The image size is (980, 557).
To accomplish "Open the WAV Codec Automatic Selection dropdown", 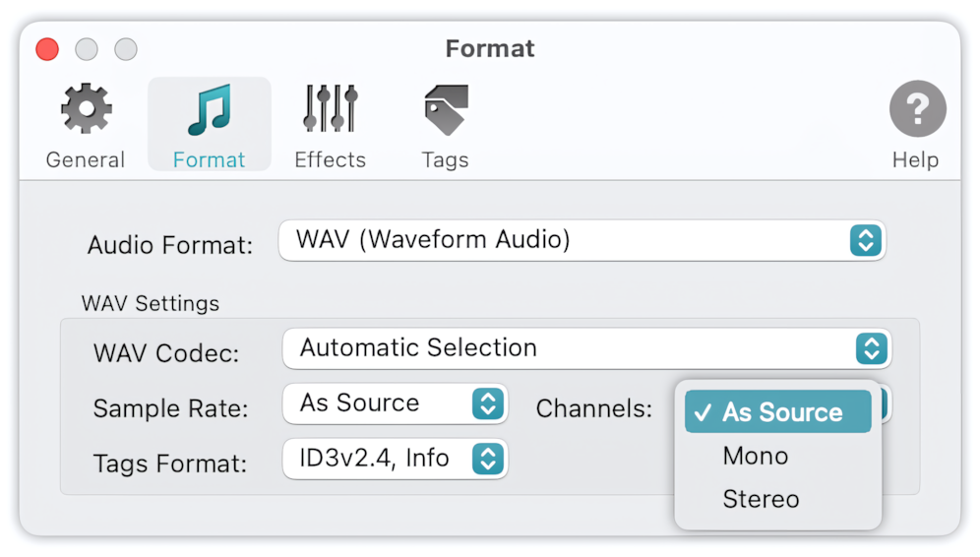I will (x=571, y=348).
